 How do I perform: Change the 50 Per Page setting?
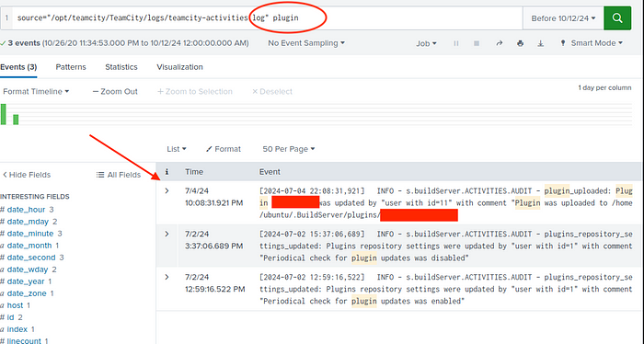(x=289, y=149)
